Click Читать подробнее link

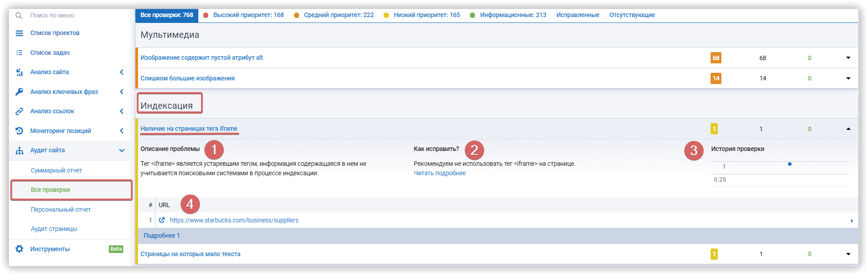[x=440, y=173]
